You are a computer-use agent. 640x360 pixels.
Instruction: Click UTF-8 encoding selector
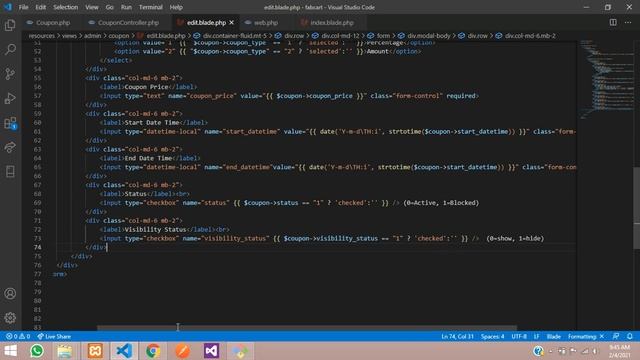pos(519,336)
